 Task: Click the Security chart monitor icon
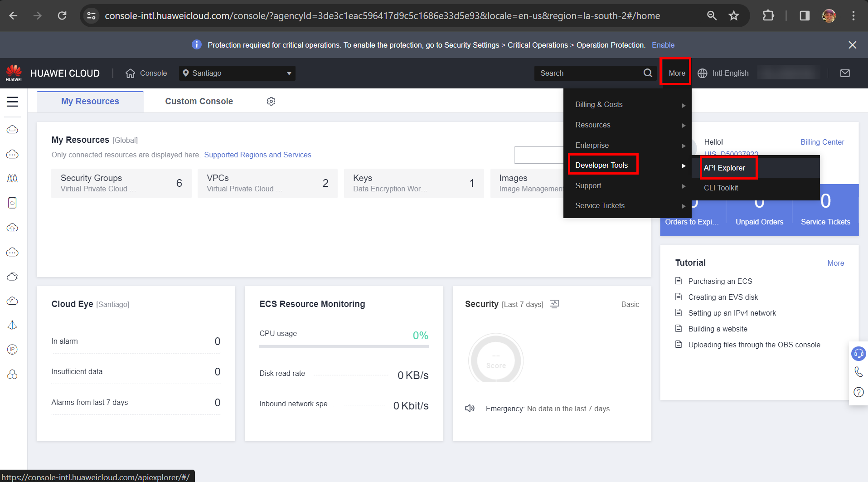tap(554, 304)
